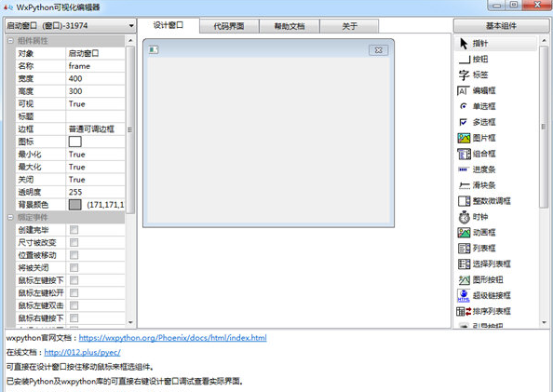
Task: Open the wxpython.org Phoenix docs link
Action: pyautogui.click(x=172, y=338)
